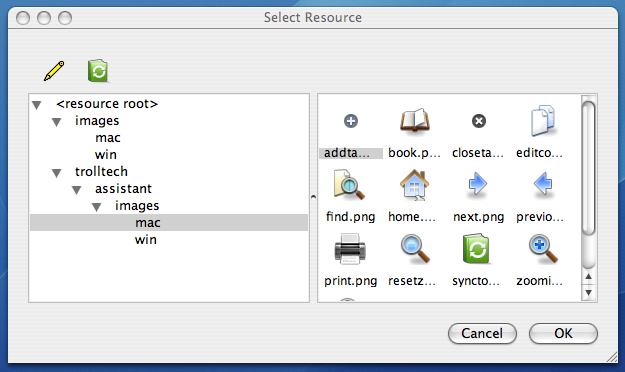This screenshot has height=372, width=625.
Task: Click the Cancel button
Action: click(482, 333)
